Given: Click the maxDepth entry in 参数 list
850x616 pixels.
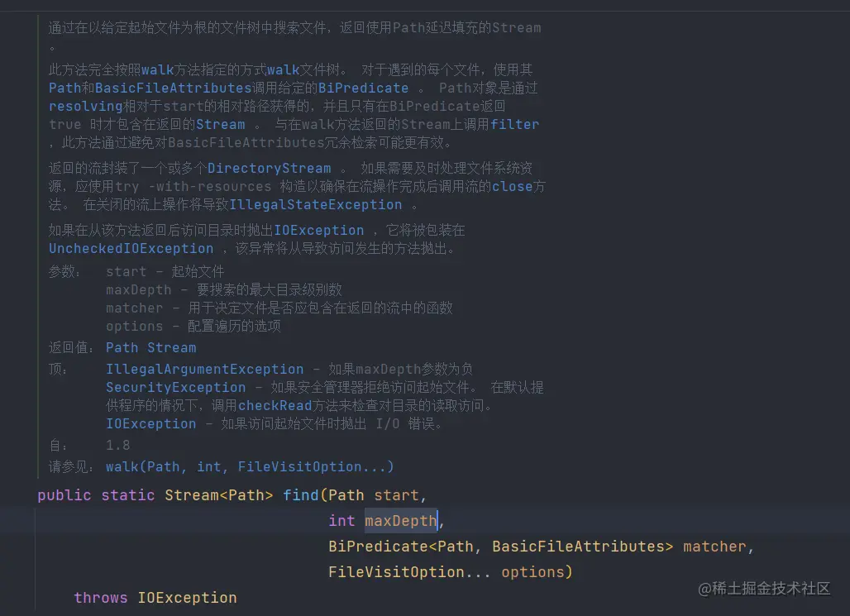Looking at the screenshot, I should coord(139,290).
